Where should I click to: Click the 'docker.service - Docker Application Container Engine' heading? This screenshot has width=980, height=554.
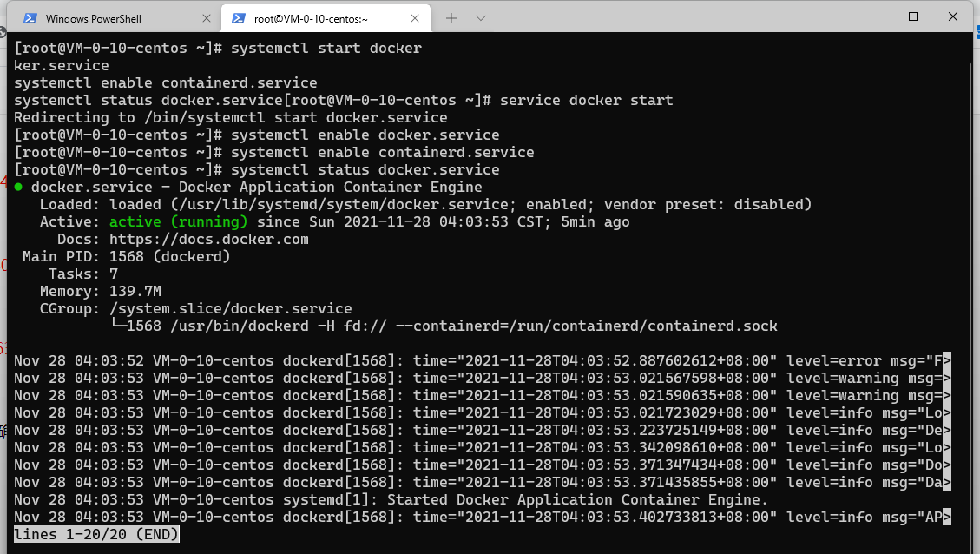coord(256,187)
